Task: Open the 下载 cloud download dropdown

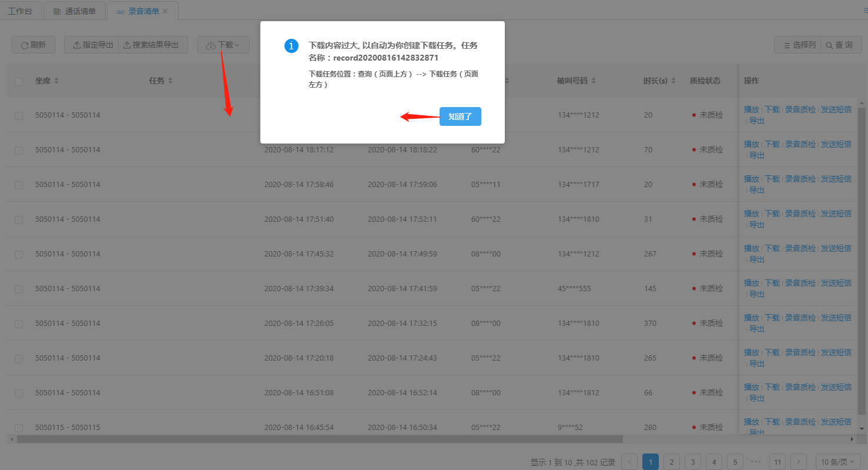Action: 223,45
